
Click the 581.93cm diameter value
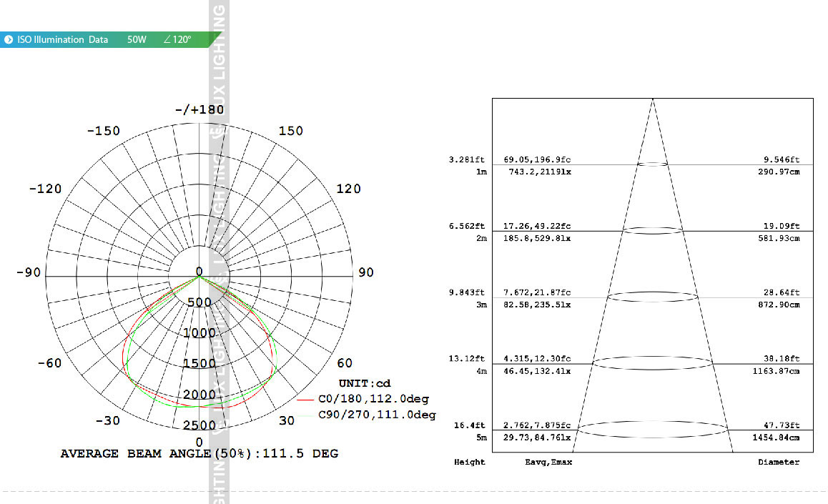pyautogui.click(x=779, y=239)
